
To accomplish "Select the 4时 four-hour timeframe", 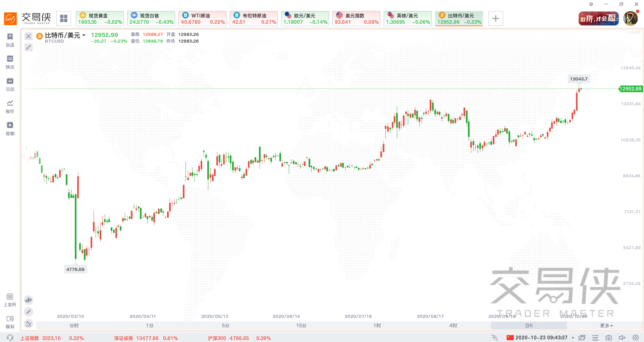I will click(453, 326).
